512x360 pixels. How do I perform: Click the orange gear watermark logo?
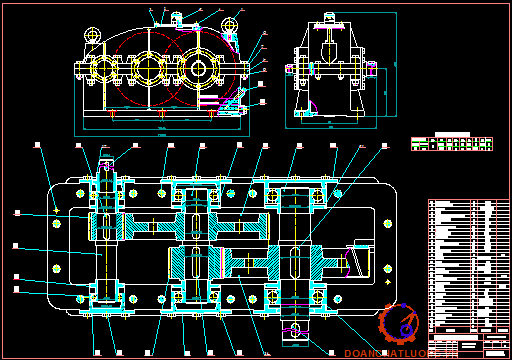pyautogui.click(x=398, y=323)
